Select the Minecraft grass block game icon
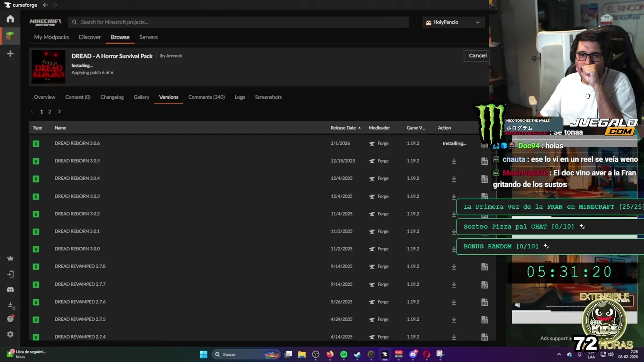Image resolution: width=644 pixels, height=362 pixels. (x=10, y=36)
